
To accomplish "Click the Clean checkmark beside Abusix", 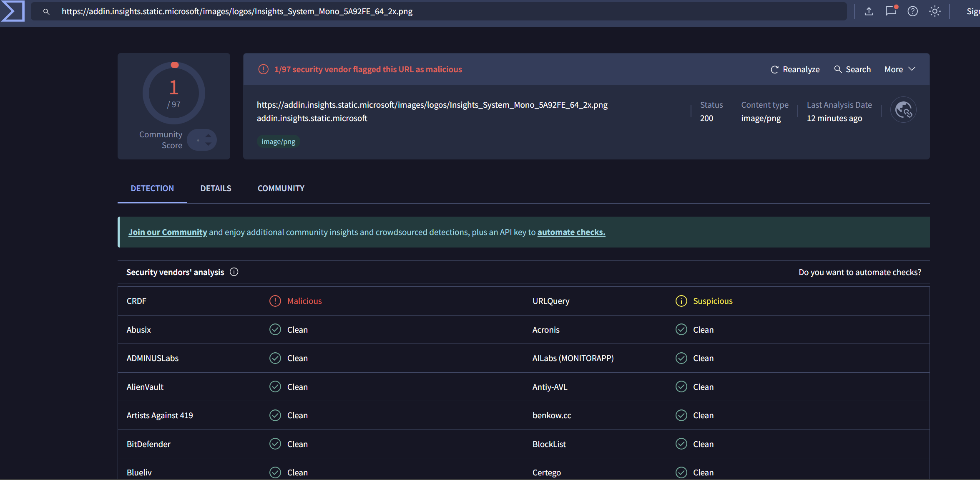I will click(x=275, y=329).
